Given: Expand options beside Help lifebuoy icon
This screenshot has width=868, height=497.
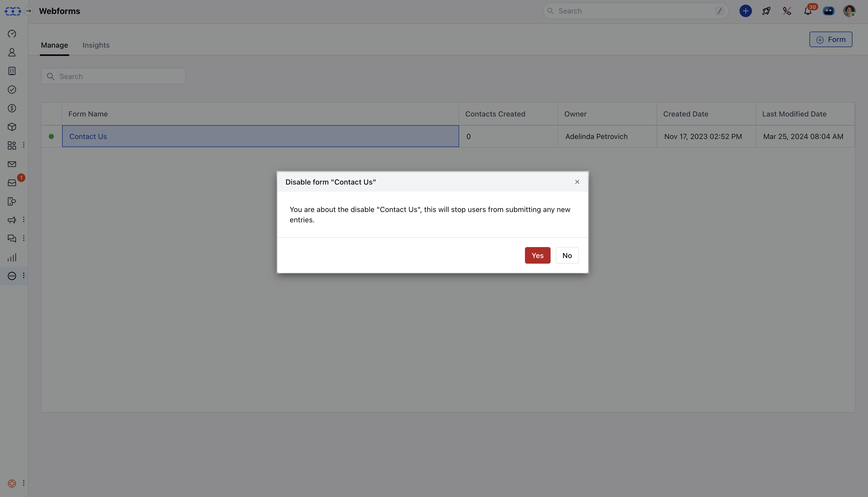Looking at the screenshot, I should (24, 483).
